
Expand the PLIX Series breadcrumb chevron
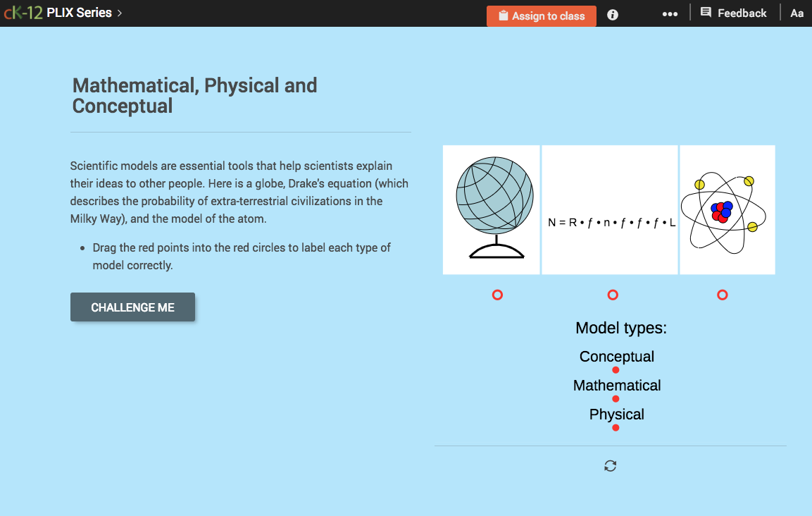[121, 12]
